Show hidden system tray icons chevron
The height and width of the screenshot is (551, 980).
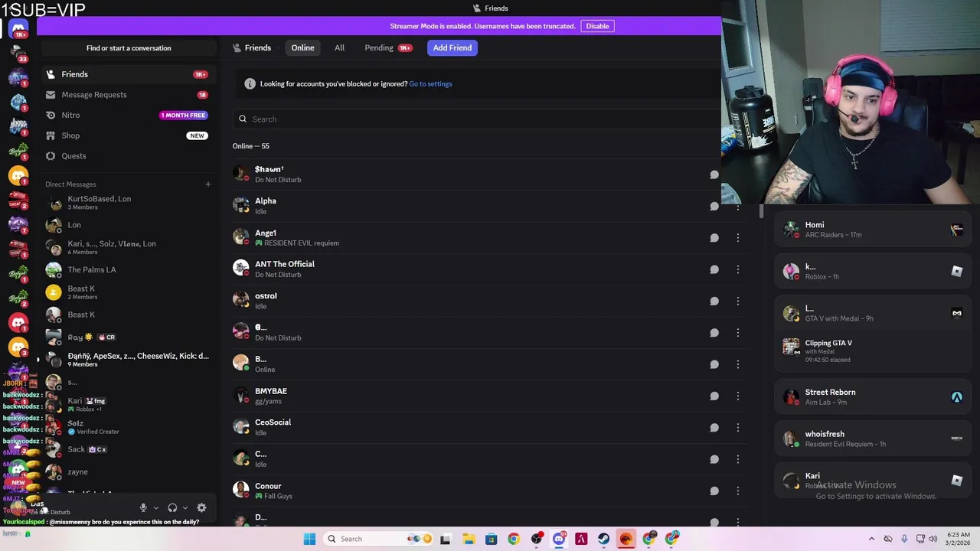pos(871,539)
